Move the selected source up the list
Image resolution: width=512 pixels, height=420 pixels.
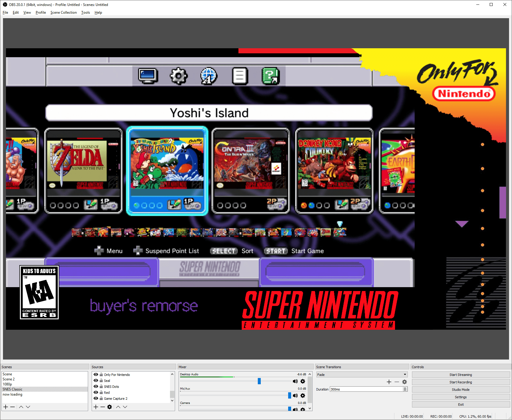(118, 407)
